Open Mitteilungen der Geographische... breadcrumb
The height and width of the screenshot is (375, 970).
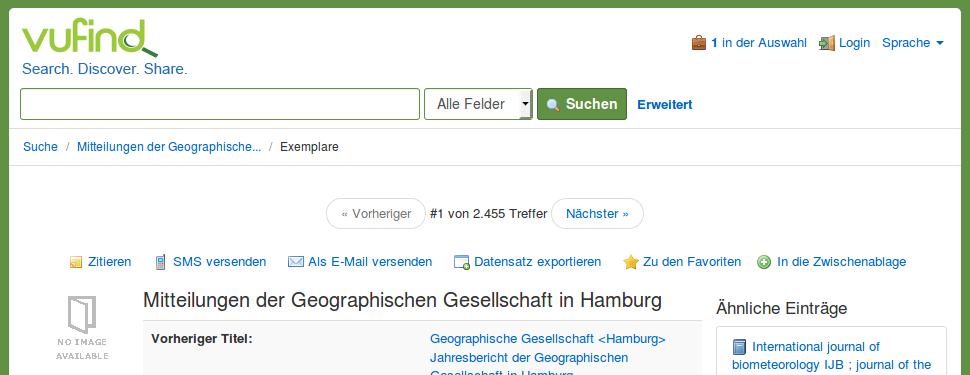169,147
